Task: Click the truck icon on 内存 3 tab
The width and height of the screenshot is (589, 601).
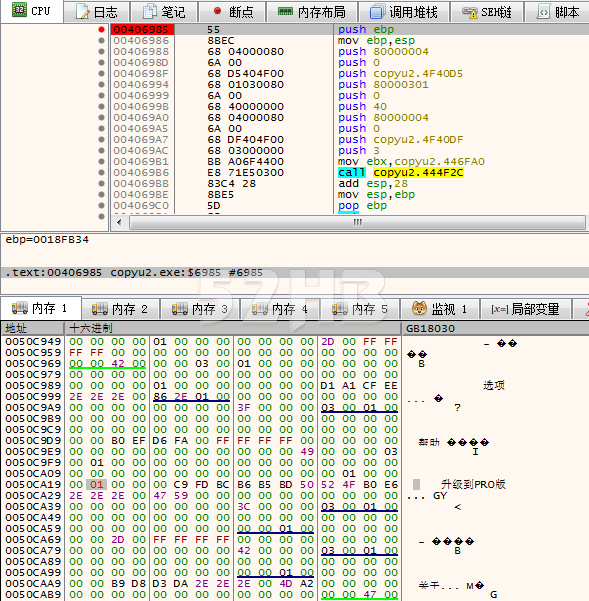Action: [179, 309]
